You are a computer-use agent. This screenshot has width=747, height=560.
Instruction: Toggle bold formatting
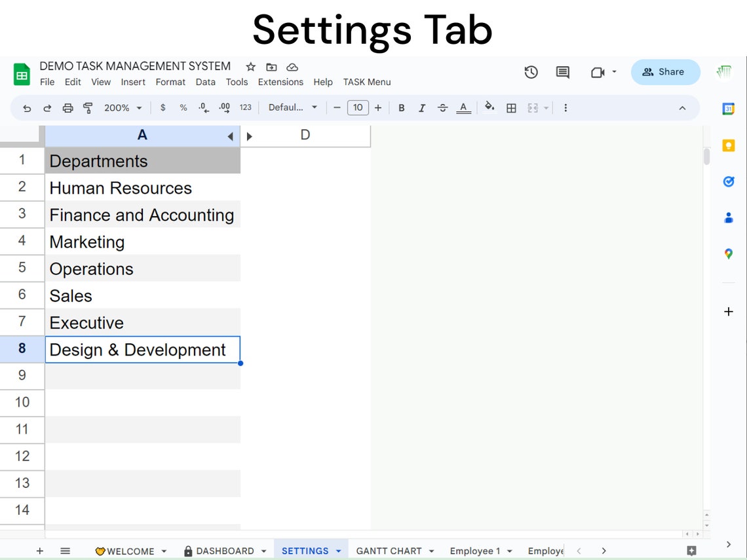(402, 107)
